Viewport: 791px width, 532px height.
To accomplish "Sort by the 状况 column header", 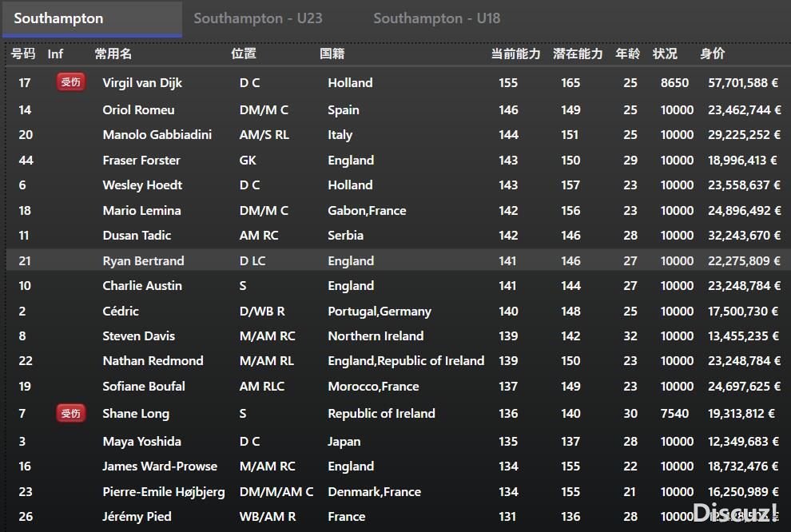I will 665,54.
